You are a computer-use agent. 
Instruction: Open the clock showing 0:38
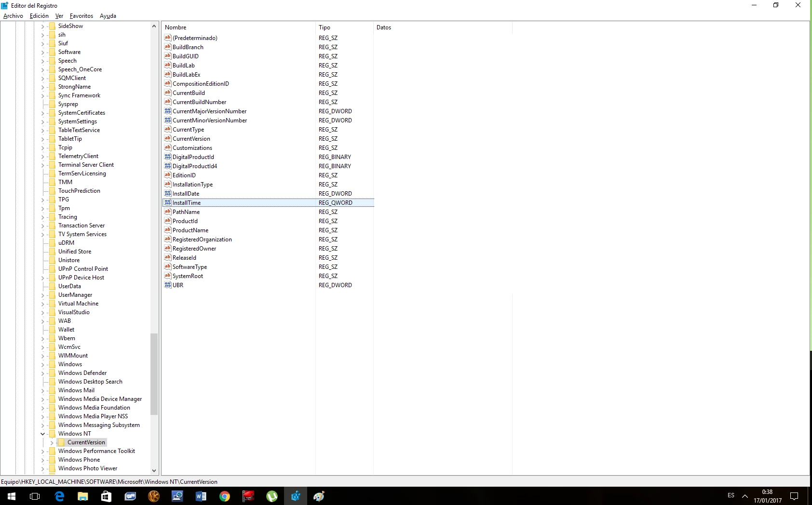pyautogui.click(x=768, y=496)
